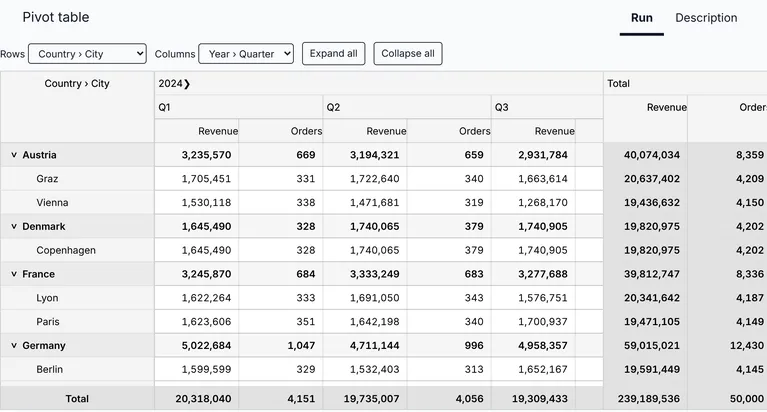Click France Q1 orders 684
This screenshot has width=767, height=412.
point(281,274)
